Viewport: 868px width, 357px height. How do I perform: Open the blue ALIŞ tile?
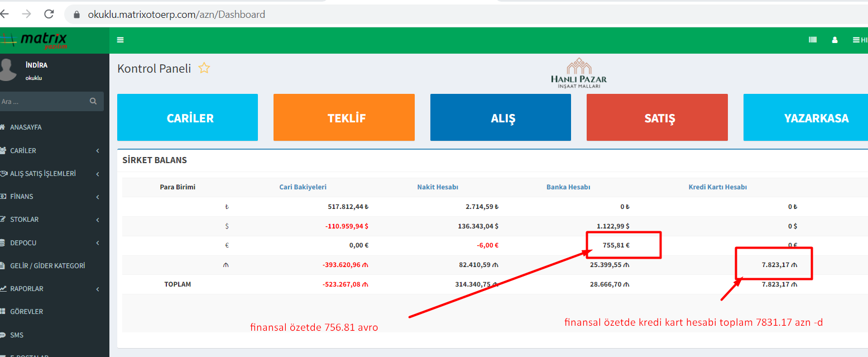point(500,117)
